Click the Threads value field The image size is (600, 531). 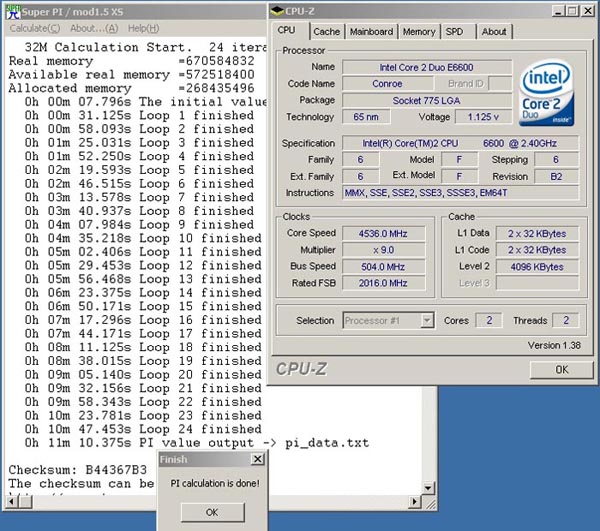point(566,320)
